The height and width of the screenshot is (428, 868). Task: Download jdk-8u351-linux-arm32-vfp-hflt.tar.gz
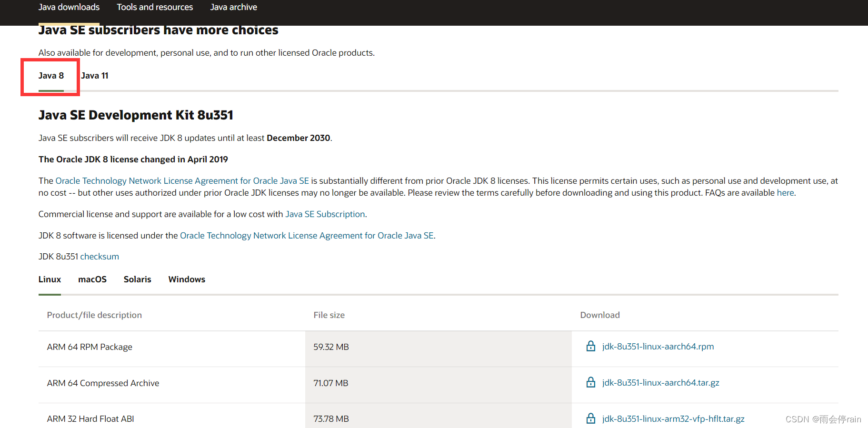(x=673, y=419)
